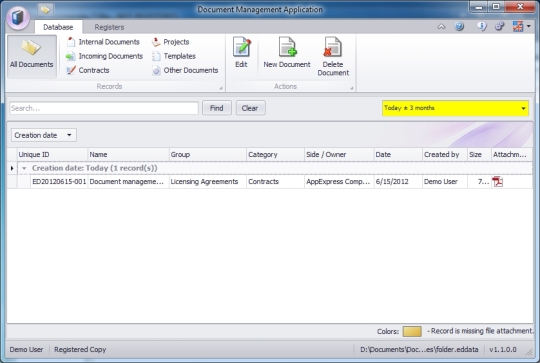The height and width of the screenshot is (363, 540).
Task: Open Actions group dialog launcher
Action: pos(352,88)
